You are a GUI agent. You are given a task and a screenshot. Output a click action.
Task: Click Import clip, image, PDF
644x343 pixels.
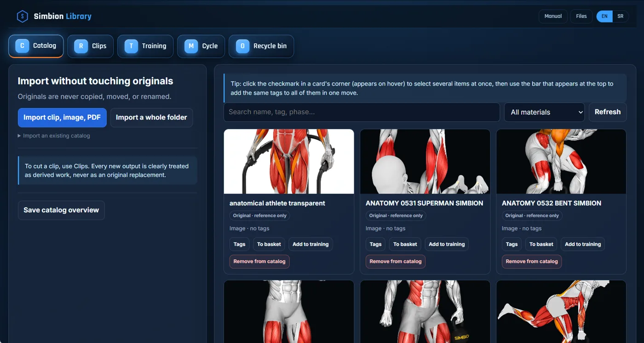[62, 118]
